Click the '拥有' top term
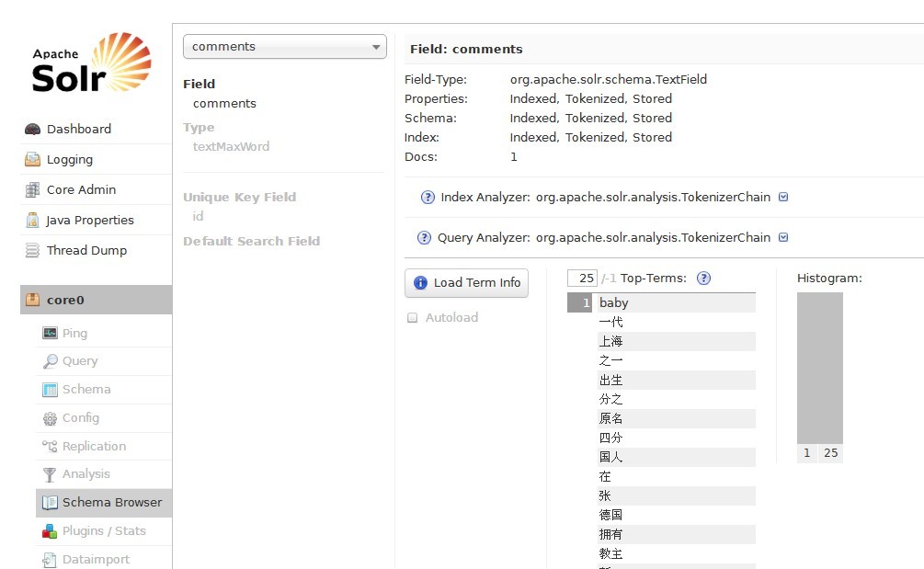 coord(611,534)
